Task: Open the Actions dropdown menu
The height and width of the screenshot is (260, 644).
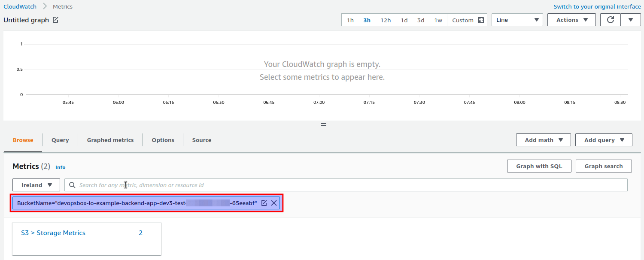Action: tap(571, 19)
